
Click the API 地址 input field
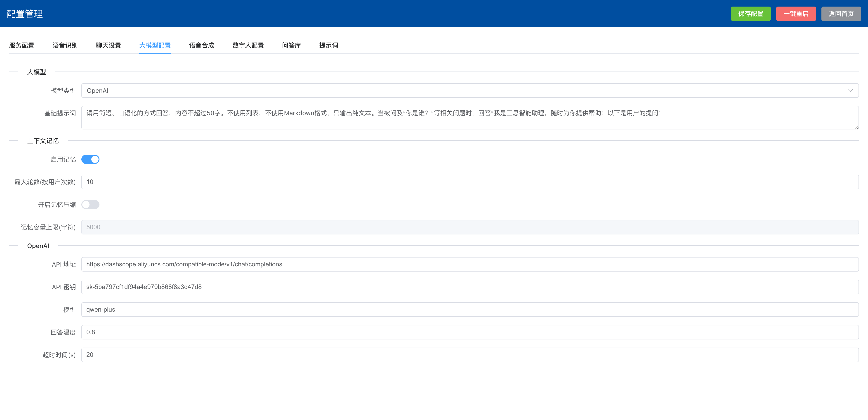[x=470, y=264]
